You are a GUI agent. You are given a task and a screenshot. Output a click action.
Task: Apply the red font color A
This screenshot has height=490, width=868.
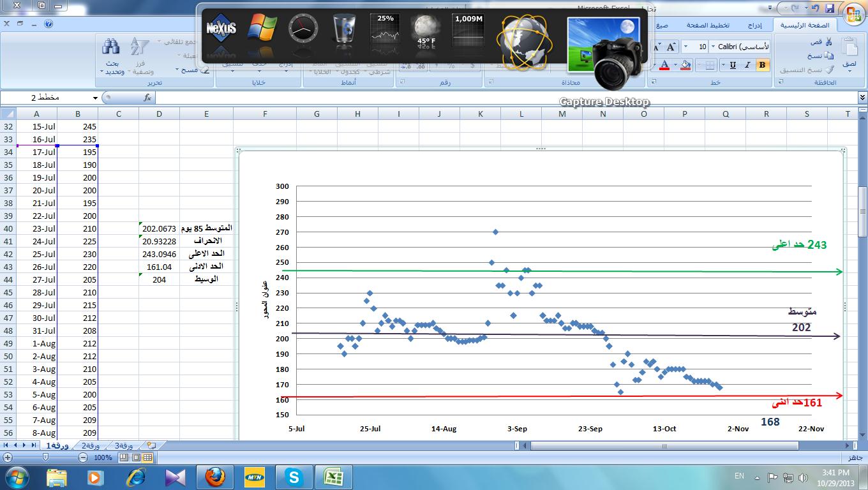(x=664, y=64)
